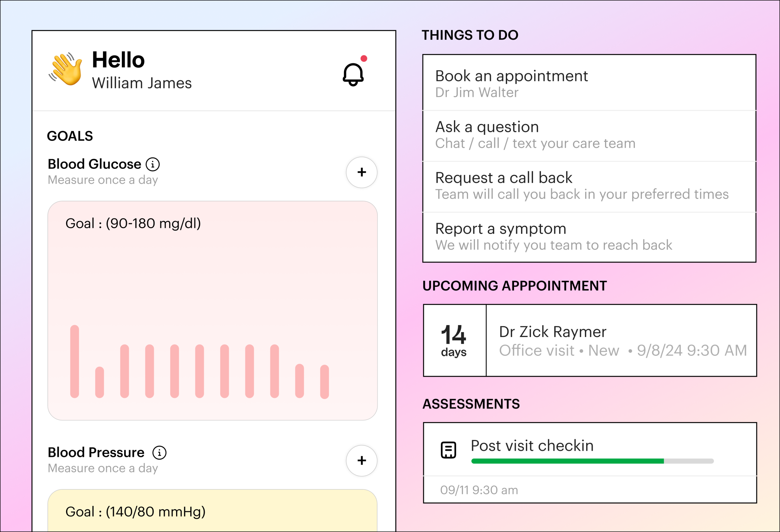Click the Blood Pressure info icon
This screenshot has width=780, height=532.
click(159, 452)
